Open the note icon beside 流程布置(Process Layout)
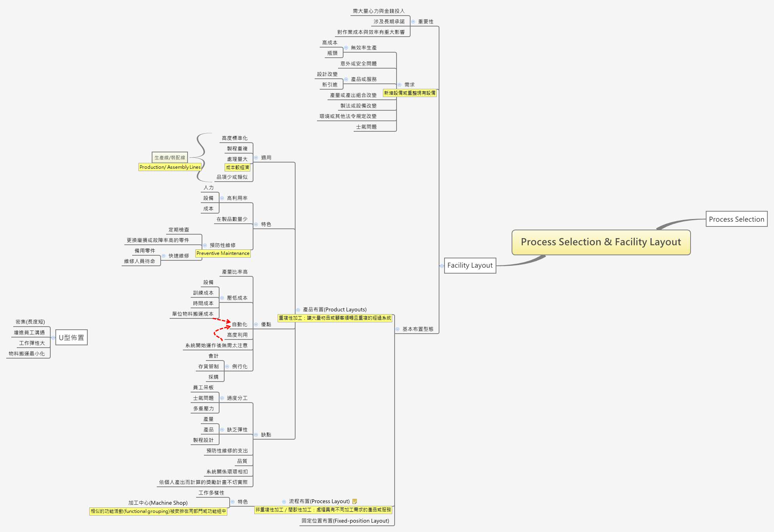Viewport: 774px width, 532px height. (354, 501)
